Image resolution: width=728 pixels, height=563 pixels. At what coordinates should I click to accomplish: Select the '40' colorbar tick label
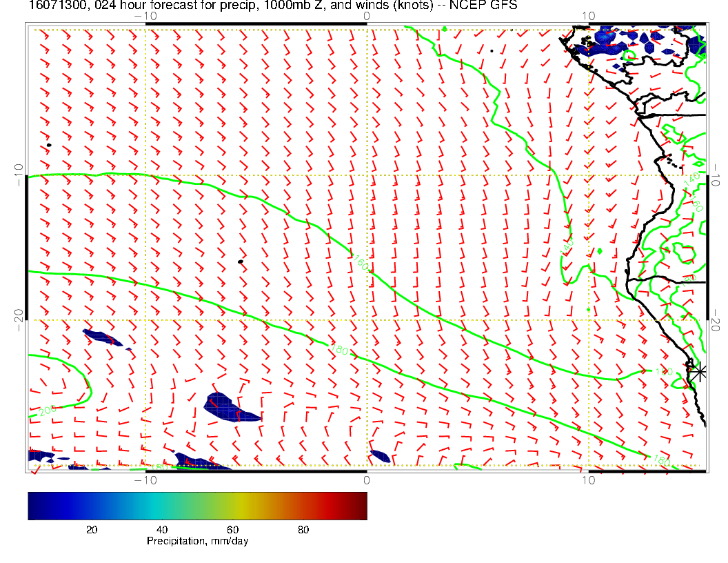pos(162,530)
